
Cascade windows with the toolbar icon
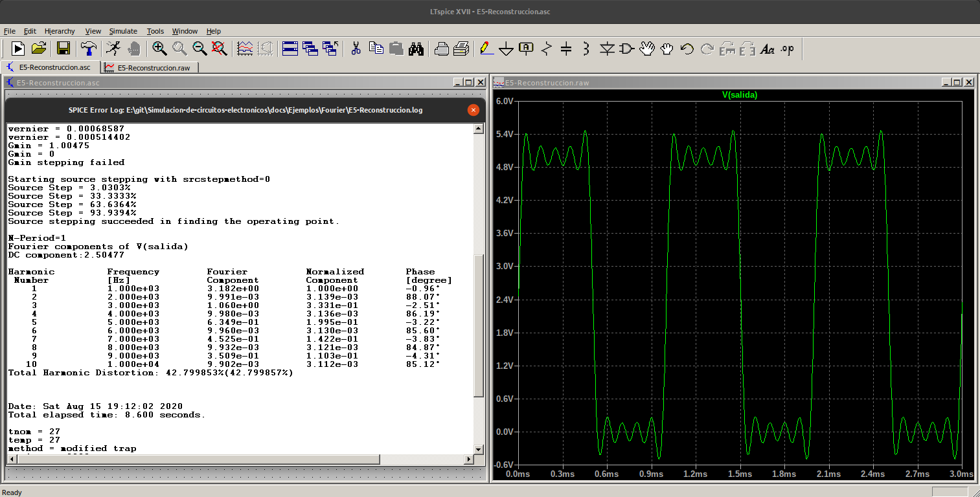point(310,48)
